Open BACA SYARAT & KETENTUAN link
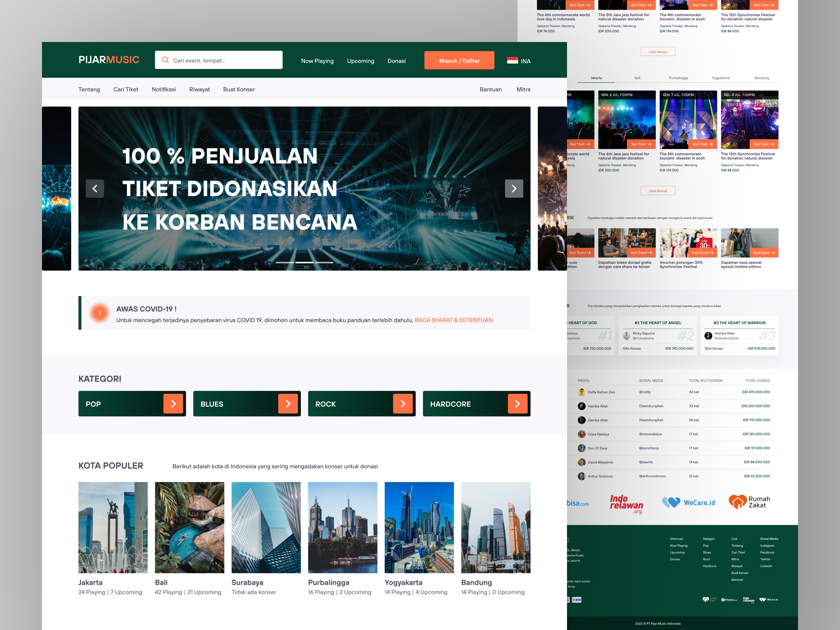 453,320
